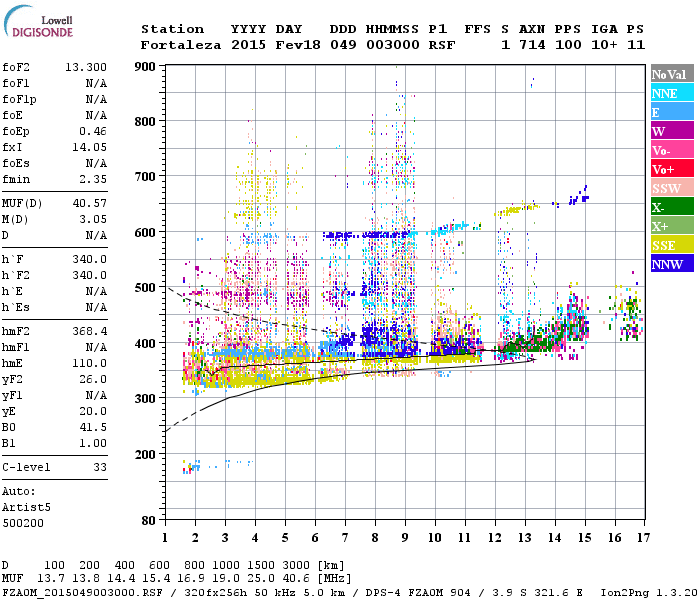Click the hmF2 value 368.4
The width and height of the screenshot is (700, 600).
pos(89,331)
